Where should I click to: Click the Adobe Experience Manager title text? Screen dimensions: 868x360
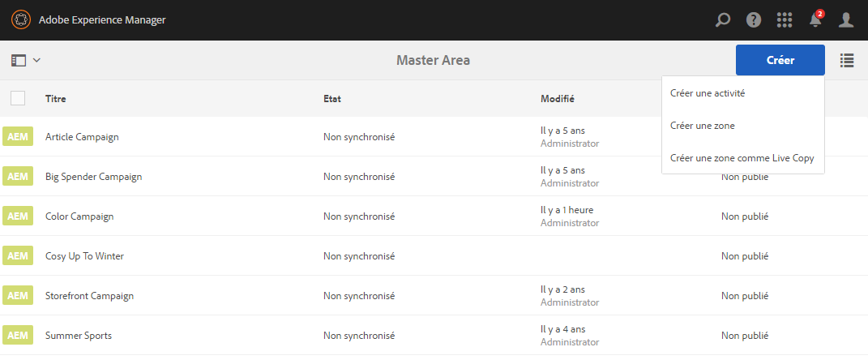[102, 20]
